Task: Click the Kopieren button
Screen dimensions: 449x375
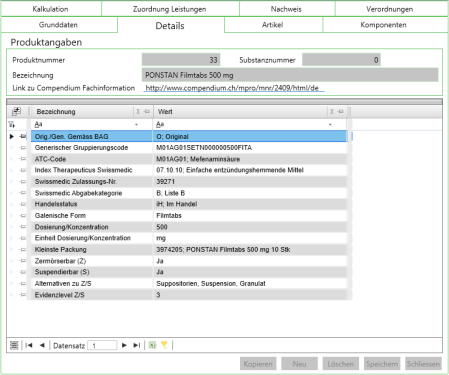Action: 258,364
